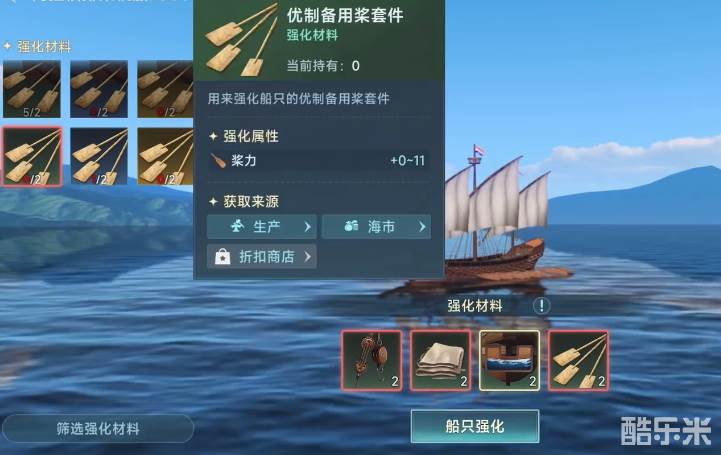Click the exclamation info icon
Viewport: 721px width, 455px height.
point(542,306)
